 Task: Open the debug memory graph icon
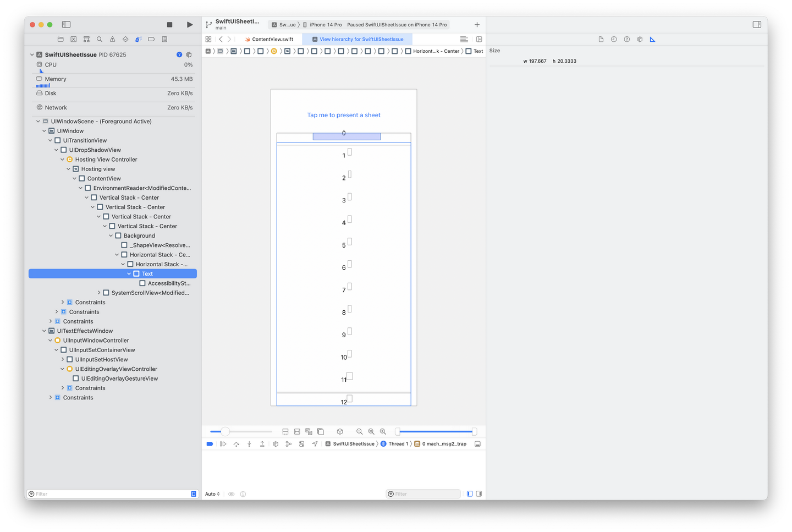coord(289,443)
